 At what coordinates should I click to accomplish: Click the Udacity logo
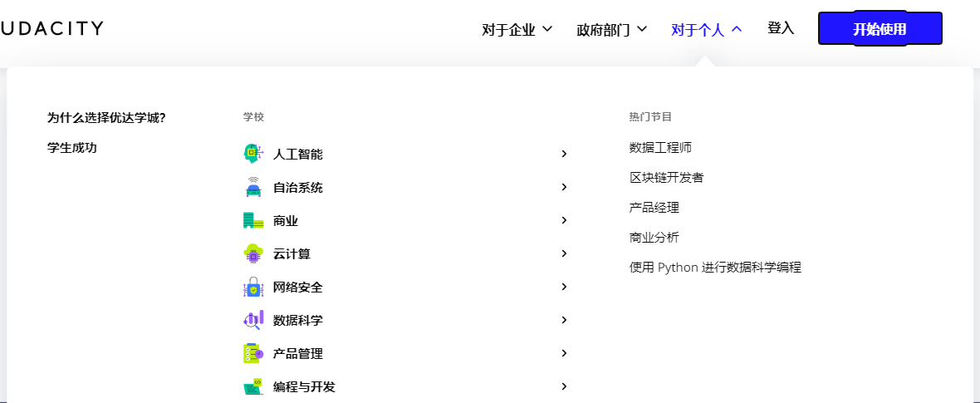(51, 28)
